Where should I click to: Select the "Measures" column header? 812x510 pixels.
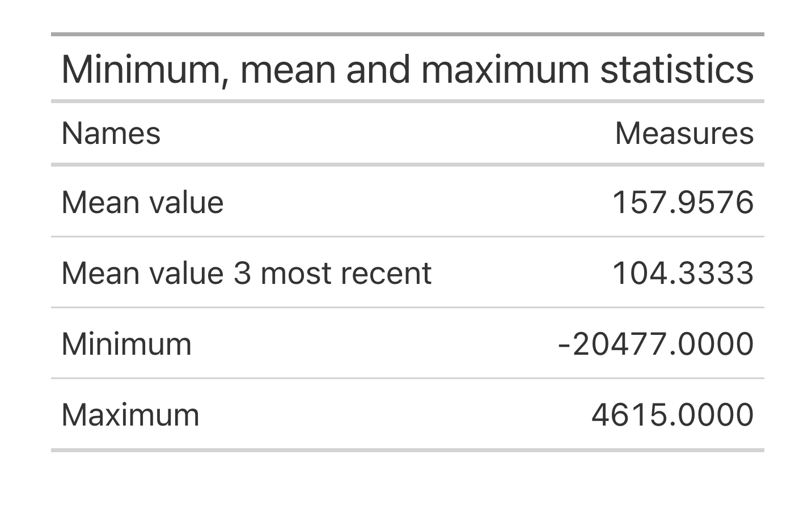(x=684, y=134)
